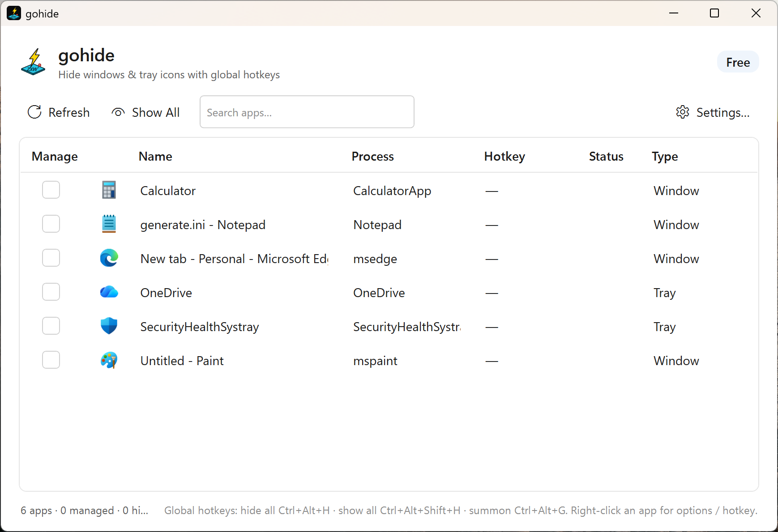Minimize the gohide window
Image resolution: width=778 pixels, height=532 pixels.
(673, 13)
